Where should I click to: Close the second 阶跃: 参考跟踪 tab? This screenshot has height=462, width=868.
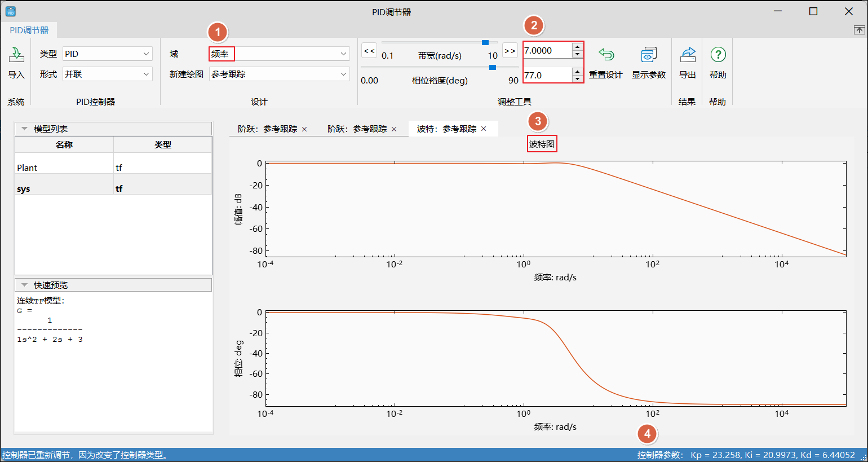click(394, 129)
